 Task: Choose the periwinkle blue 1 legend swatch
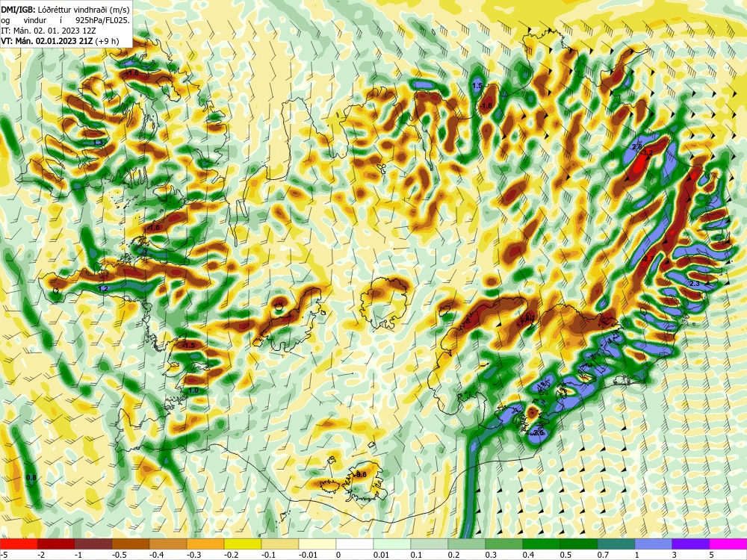(x=654, y=544)
